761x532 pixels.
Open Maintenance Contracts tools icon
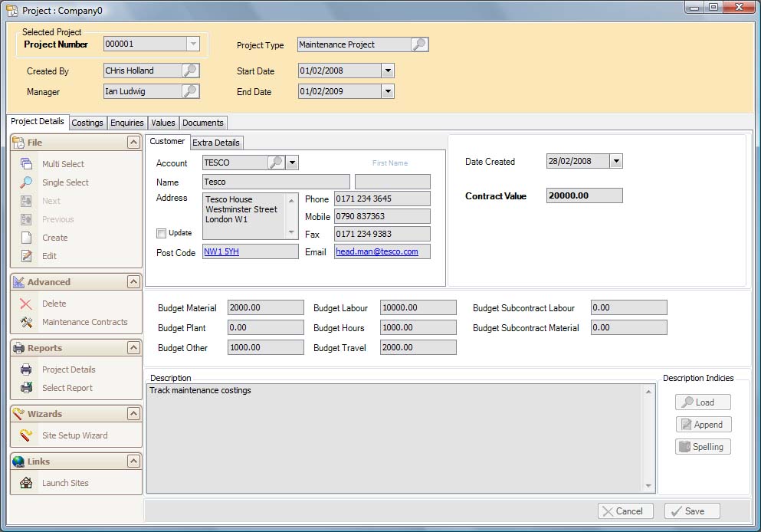point(26,322)
